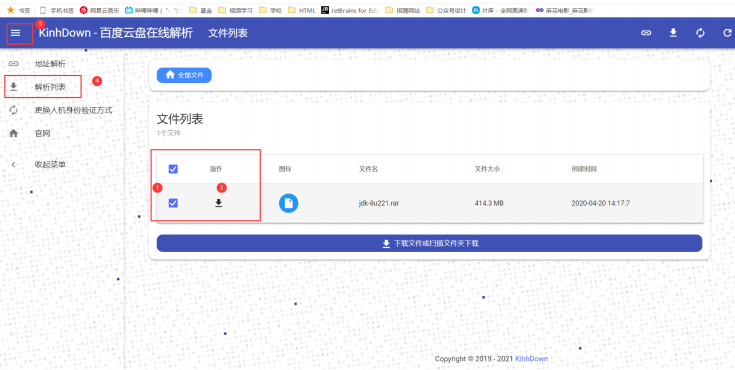735x370 pixels.
Task: Open the 基金 bookmark folder
Action: point(201,10)
